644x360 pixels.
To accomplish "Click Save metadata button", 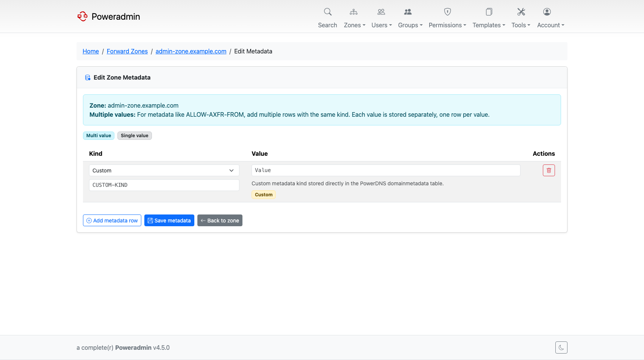I will (169, 221).
